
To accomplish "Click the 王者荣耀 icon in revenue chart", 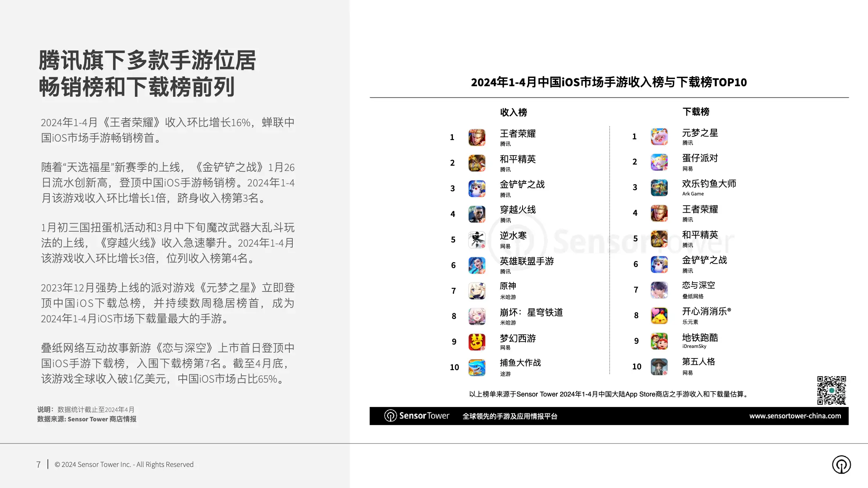I will (x=477, y=137).
